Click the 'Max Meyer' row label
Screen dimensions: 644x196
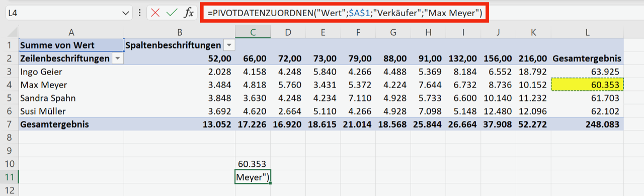pyautogui.click(x=43, y=85)
